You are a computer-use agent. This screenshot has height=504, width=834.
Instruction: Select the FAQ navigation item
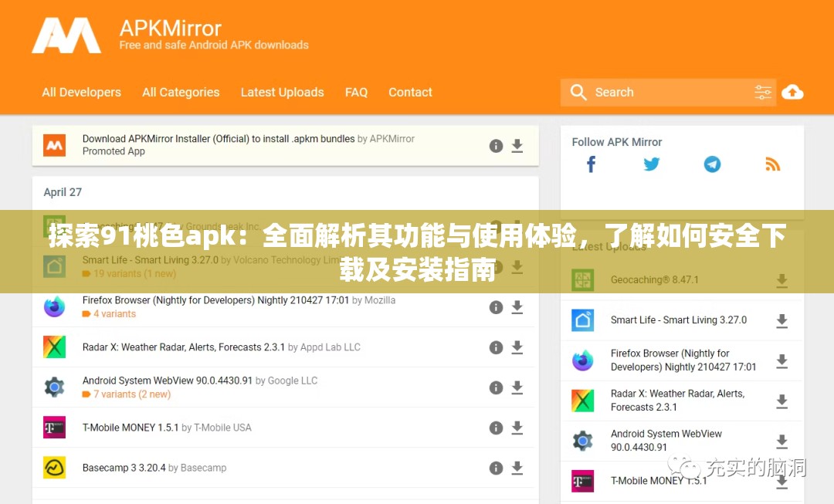point(356,92)
